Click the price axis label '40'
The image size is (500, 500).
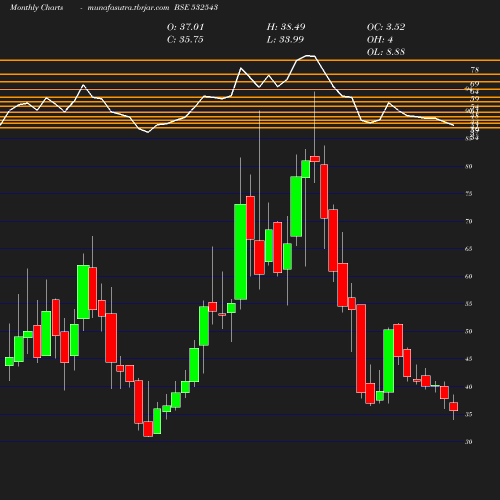click(x=469, y=387)
